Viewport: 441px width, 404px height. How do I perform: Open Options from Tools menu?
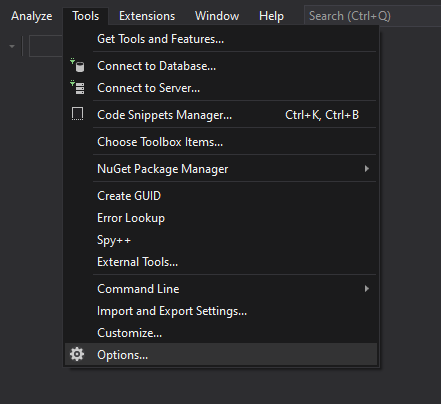[221, 355]
